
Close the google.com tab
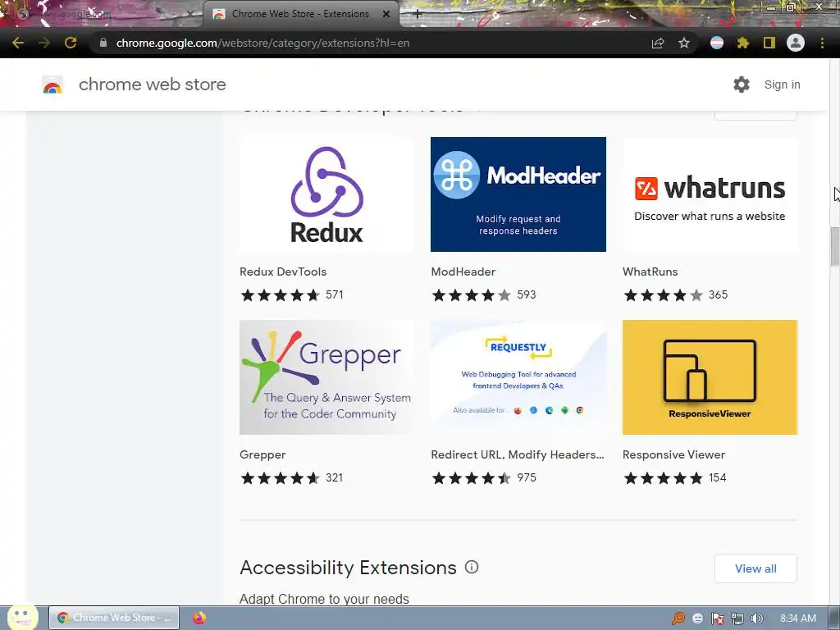coord(189,14)
